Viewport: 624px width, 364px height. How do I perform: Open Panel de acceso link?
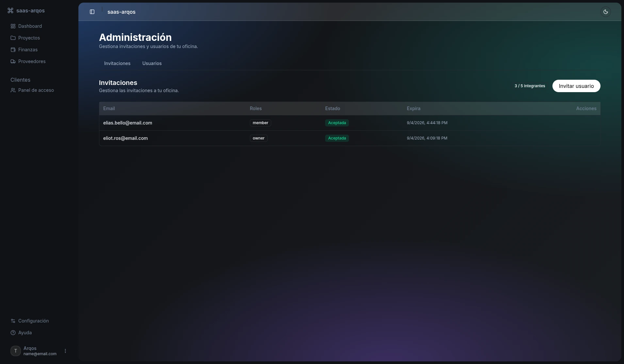coord(39,90)
